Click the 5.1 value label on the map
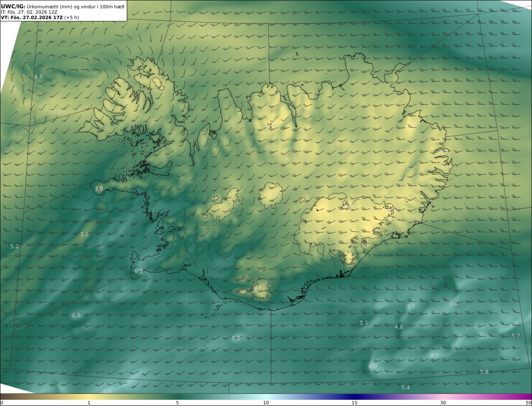The height and width of the screenshot is (406, 532). coord(364,323)
